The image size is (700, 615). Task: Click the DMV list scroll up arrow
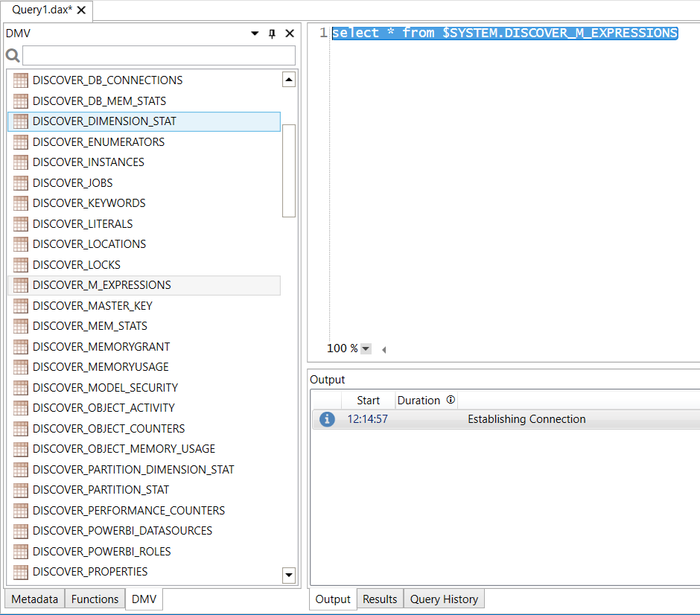(289, 80)
